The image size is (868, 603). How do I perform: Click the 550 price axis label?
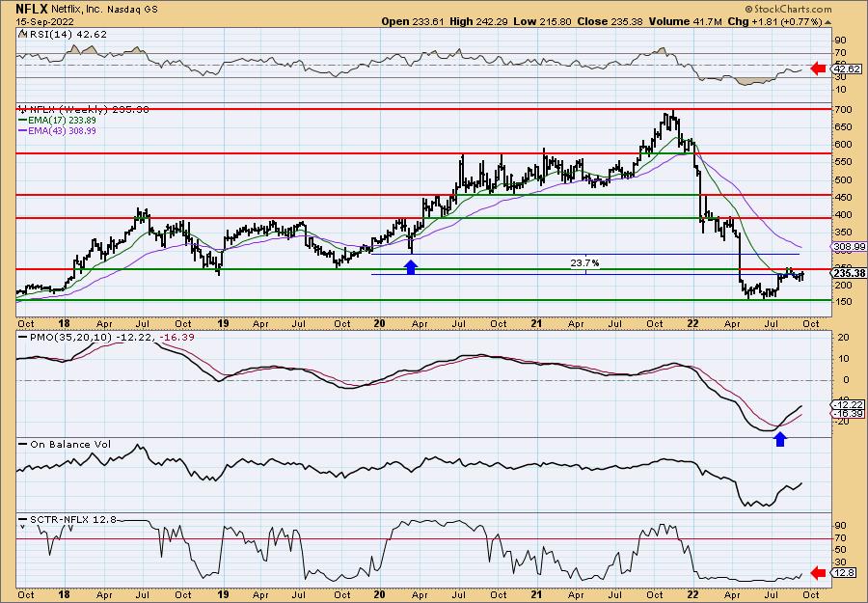click(844, 162)
